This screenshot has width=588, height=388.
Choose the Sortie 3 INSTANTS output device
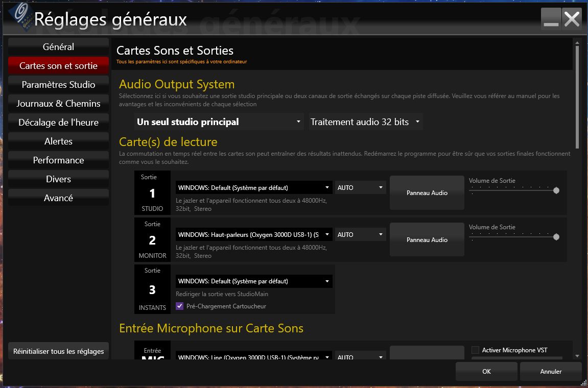[x=253, y=281]
